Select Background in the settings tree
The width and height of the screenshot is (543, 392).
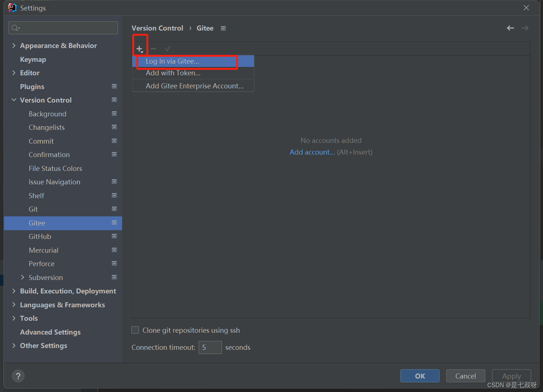[48, 114]
